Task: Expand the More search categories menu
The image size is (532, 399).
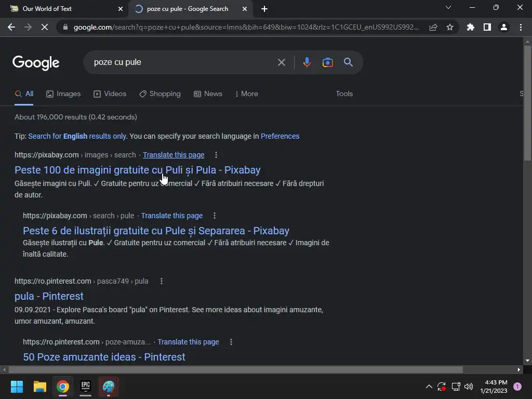Action: [x=247, y=94]
